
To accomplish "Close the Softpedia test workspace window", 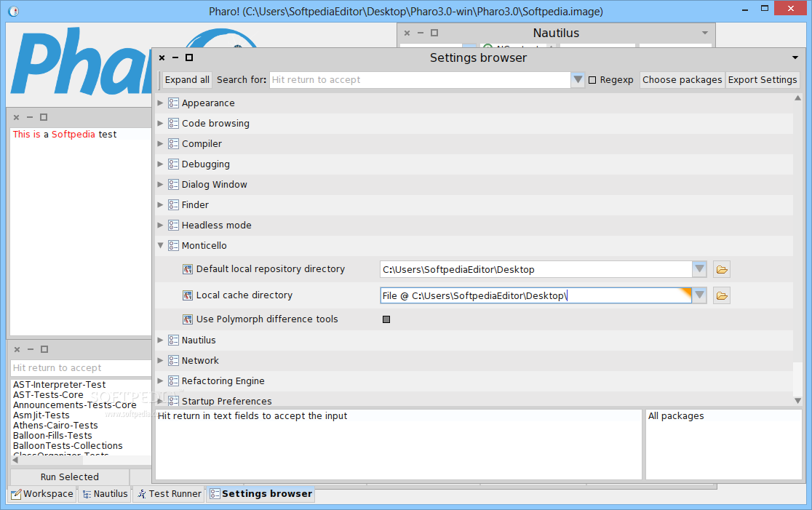I will pos(16,118).
